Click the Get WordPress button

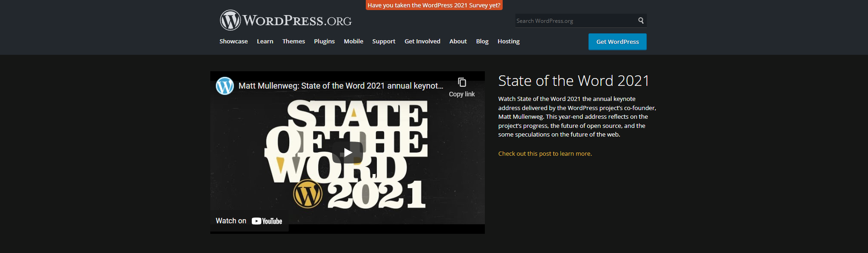click(x=618, y=42)
